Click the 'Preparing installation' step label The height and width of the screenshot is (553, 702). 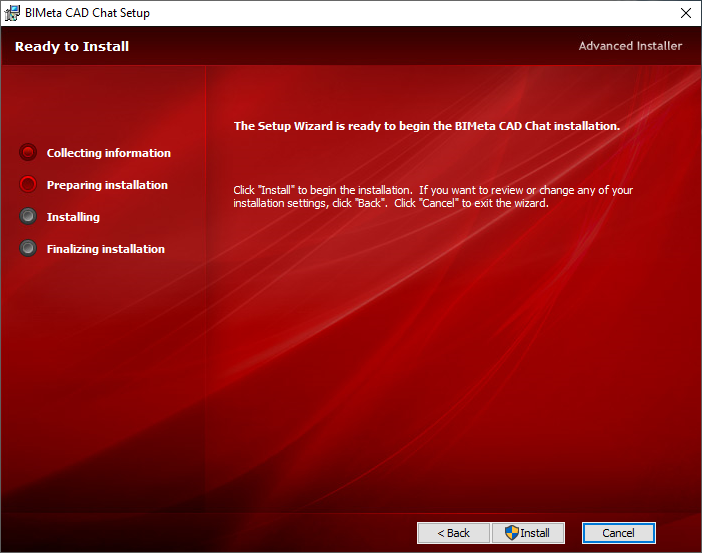click(x=107, y=185)
